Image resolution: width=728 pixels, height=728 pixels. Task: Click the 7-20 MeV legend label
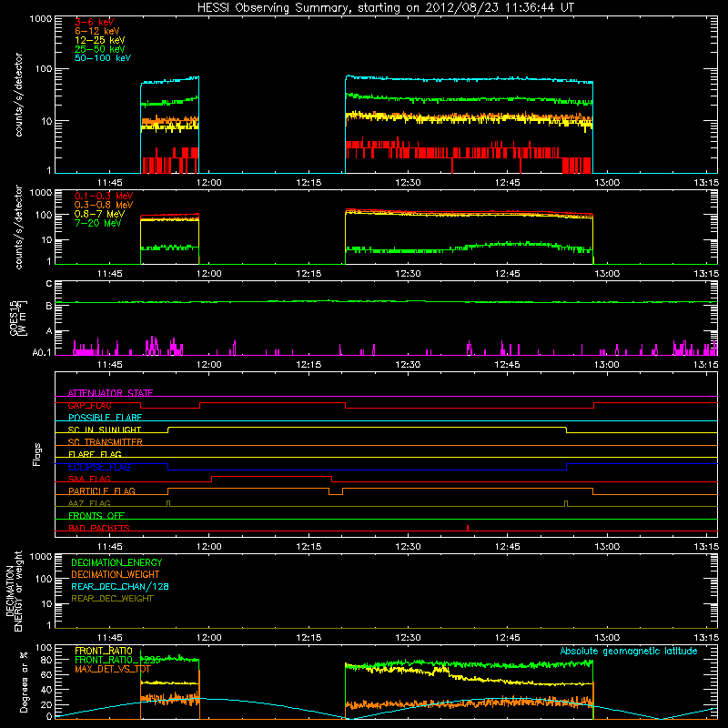pyautogui.click(x=98, y=223)
